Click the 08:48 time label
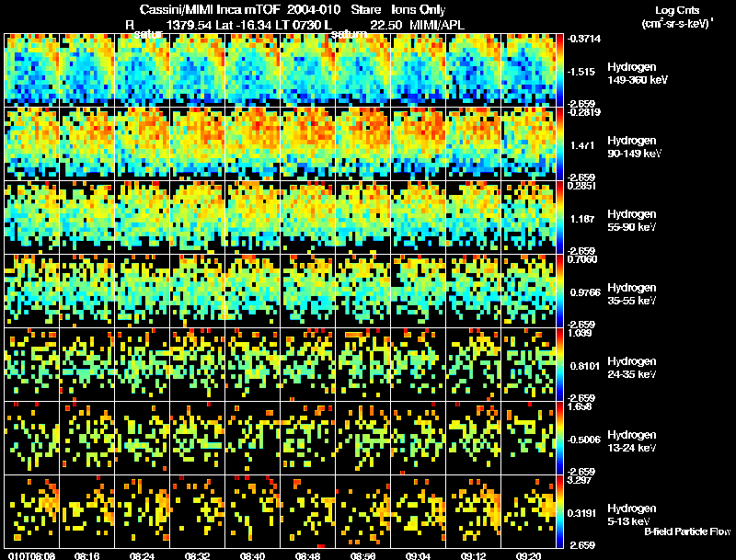Image resolution: width=736 pixels, height=560 pixels. (307, 555)
